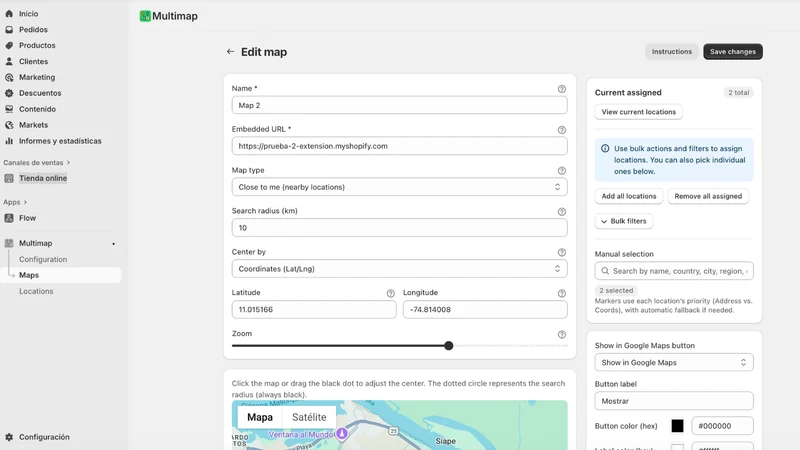Open the Inicio menu item
The width and height of the screenshot is (800, 450).
[29, 14]
